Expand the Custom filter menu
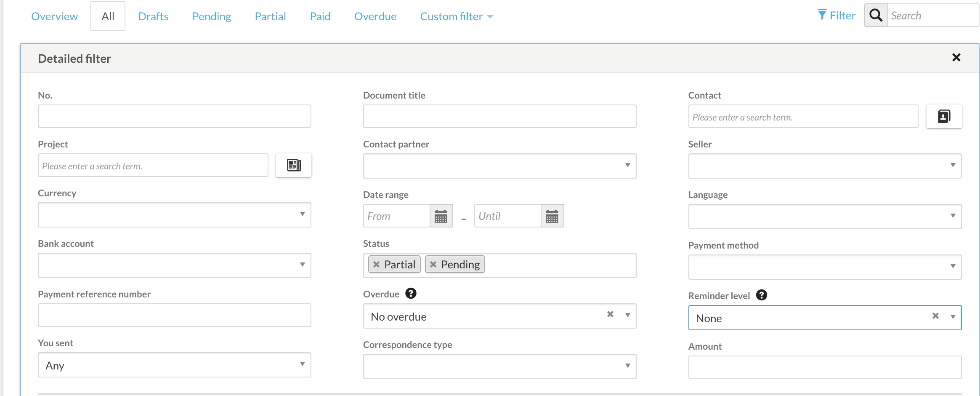Image resolution: width=980 pixels, height=396 pixels. [x=456, y=16]
